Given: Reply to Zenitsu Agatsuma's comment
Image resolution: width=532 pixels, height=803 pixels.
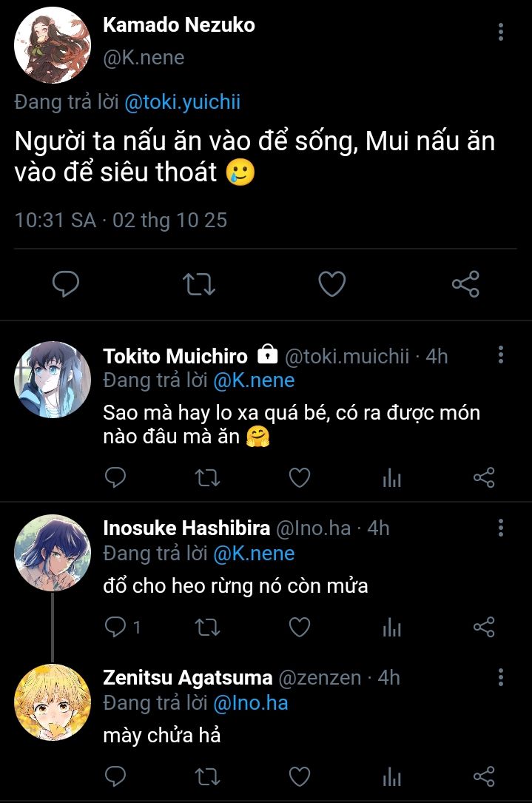Looking at the screenshot, I should (115, 776).
